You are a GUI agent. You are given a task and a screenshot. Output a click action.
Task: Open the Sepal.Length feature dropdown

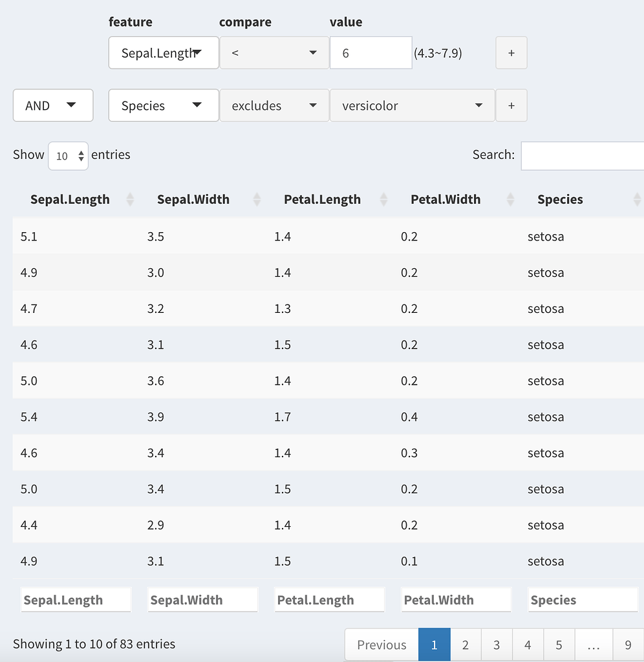(x=164, y=53)
